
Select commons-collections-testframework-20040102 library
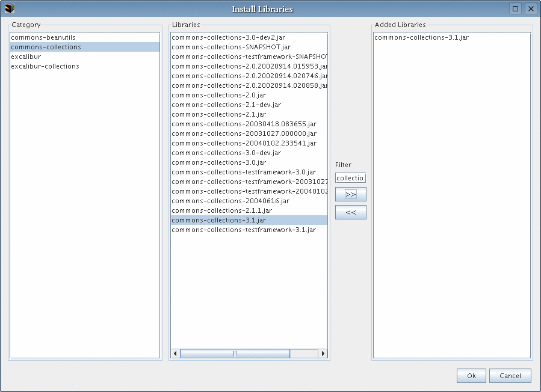pyautogui.click(x=249, y=191)
